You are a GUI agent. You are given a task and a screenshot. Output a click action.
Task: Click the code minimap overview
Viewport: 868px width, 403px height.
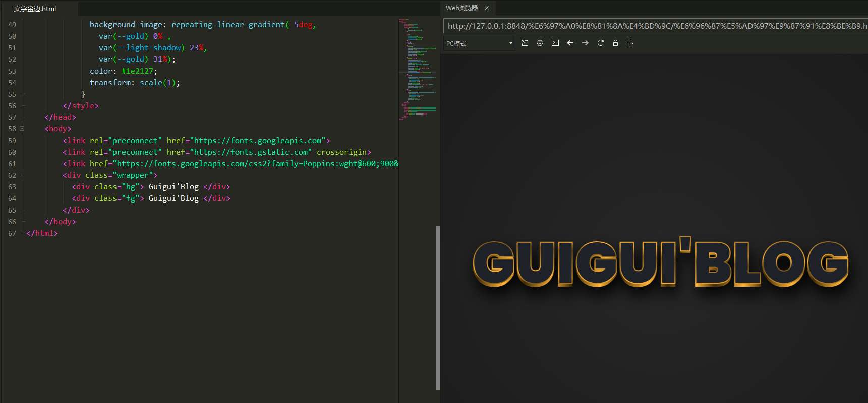tap(418, 70)
